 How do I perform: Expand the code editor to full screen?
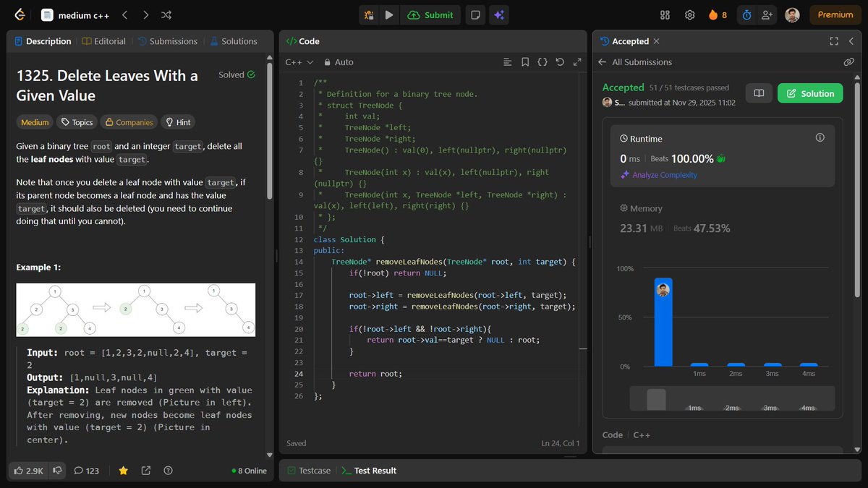tap(576, 62)
